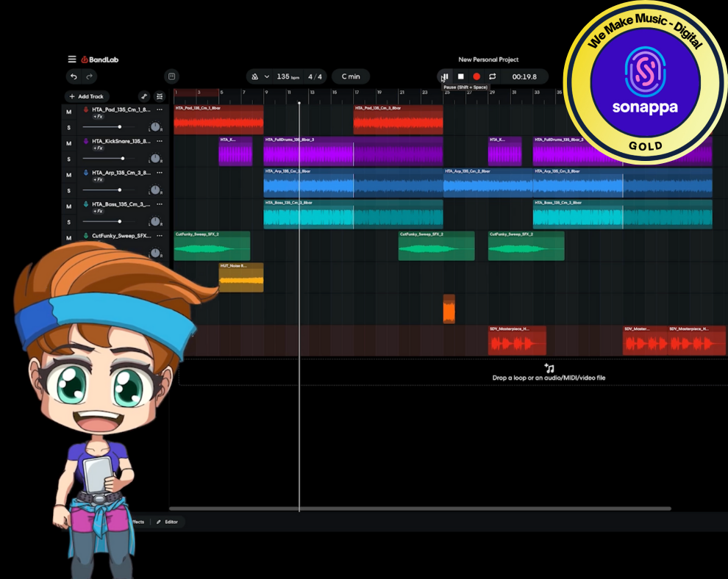Open the automation icon next to Add Track

144,96
